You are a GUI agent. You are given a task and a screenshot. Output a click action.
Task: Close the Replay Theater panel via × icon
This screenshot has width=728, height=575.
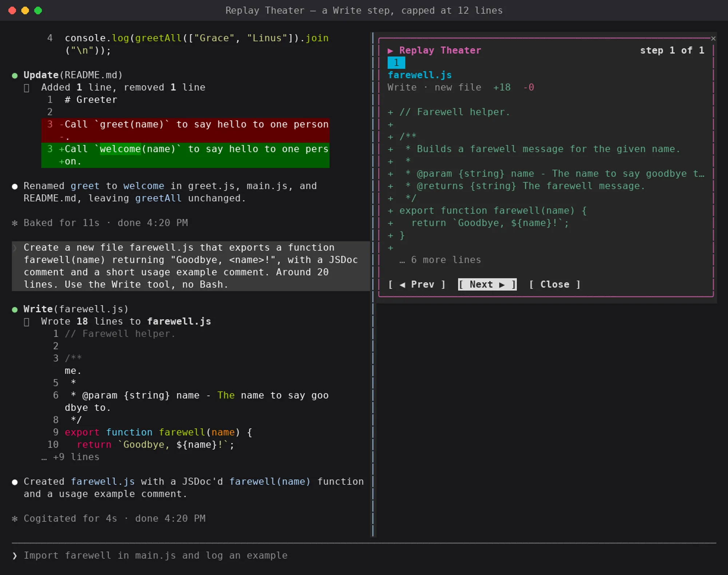click(713, 39)
